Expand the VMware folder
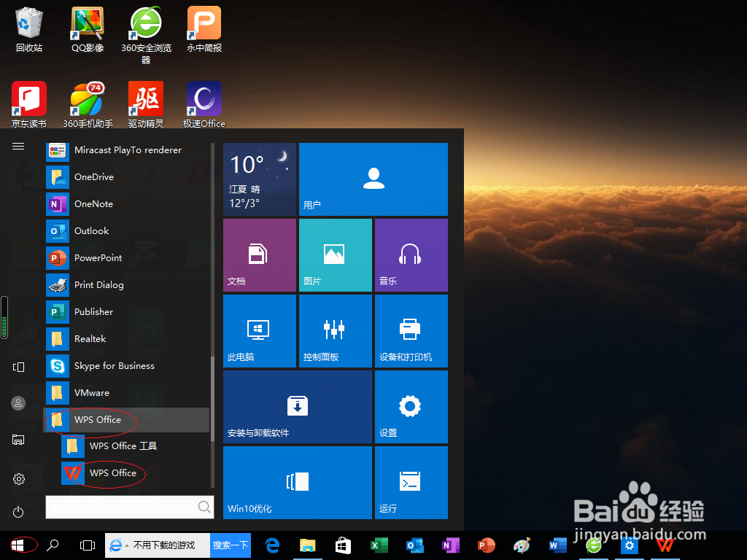Viewport: 747px width, 560px height. coord(128,393)
